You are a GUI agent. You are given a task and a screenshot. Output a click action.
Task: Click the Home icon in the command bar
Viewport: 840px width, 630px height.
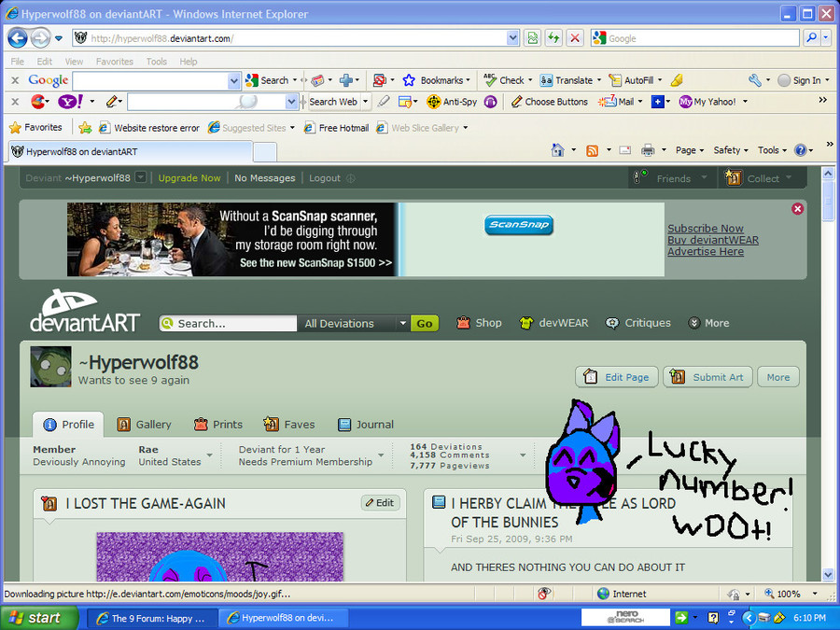pyautogui.click(x=558, y=150)
